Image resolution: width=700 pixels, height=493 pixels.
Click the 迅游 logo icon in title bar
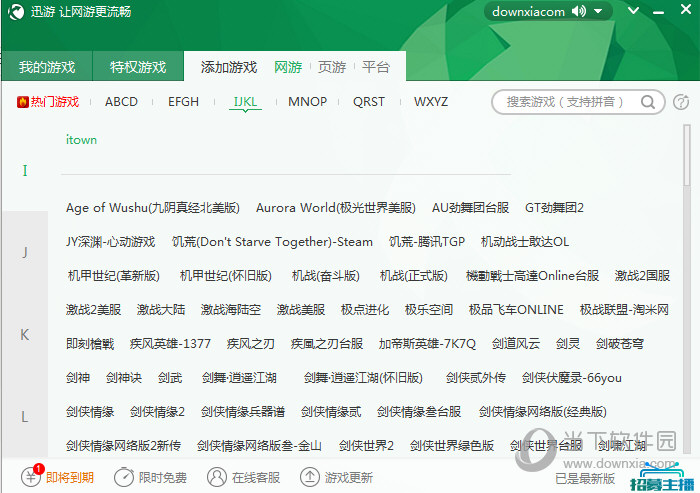pos(16,12)
